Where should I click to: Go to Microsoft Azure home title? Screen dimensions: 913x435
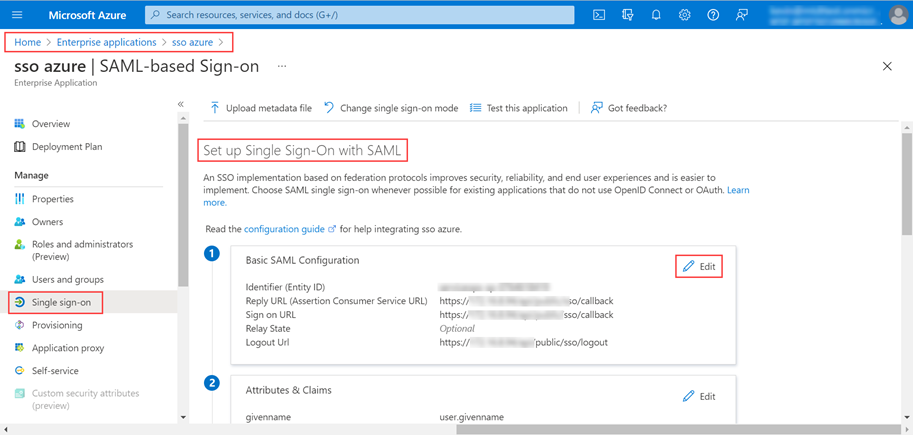(87, 15)
